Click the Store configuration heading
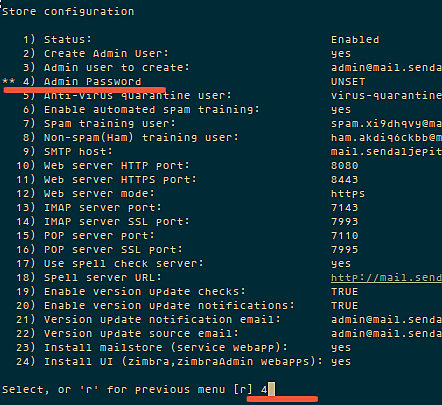This screenshot has height=405, width=442. 68,12
